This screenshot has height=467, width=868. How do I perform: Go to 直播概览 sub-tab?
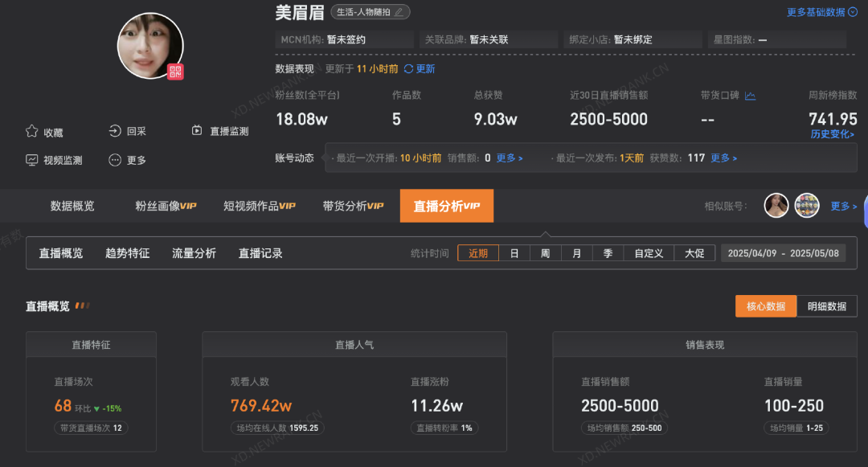click(x=61, y=253)
